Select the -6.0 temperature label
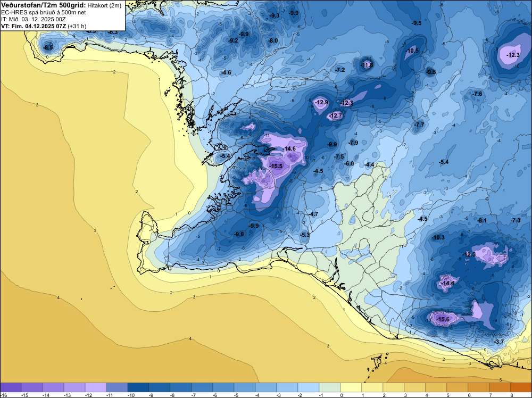532x398 pixels. pyautogui.click(x=349, y=163)
